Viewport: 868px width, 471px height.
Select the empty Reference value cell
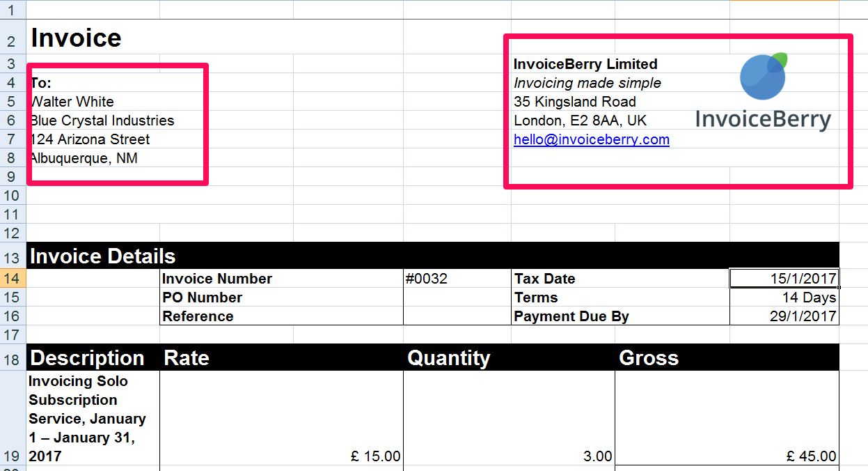coord(457,316)
